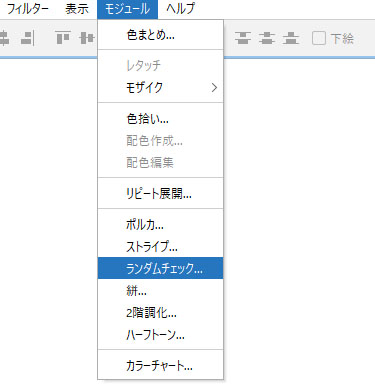Open the フィルター menu
Viewport: 375px width, 387px height.
click(28, 9)
